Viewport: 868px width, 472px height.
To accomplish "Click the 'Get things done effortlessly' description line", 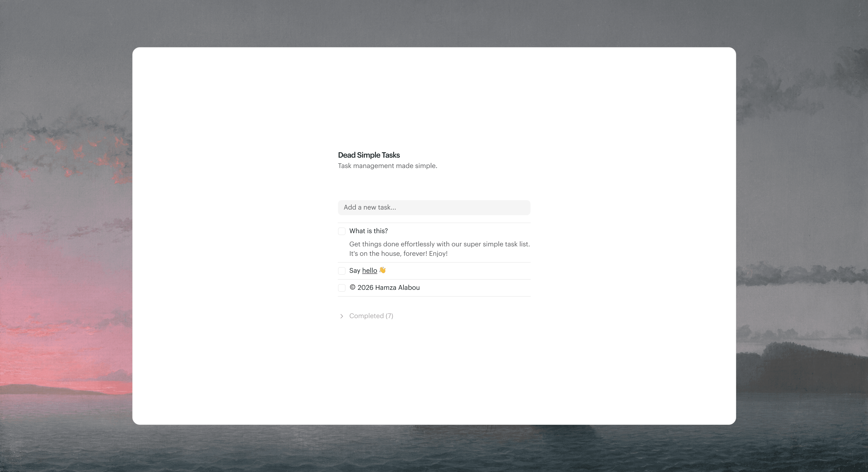I will pos(439,244).
